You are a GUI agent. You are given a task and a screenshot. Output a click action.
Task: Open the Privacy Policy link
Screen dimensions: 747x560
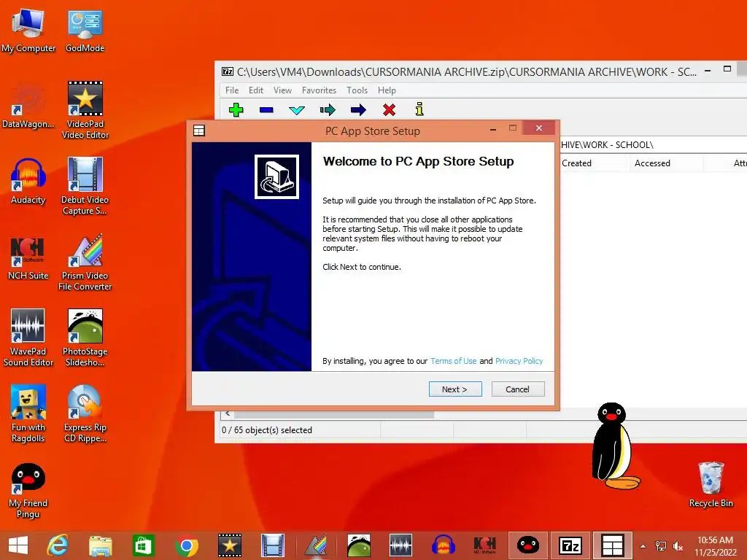click(519, 361)
